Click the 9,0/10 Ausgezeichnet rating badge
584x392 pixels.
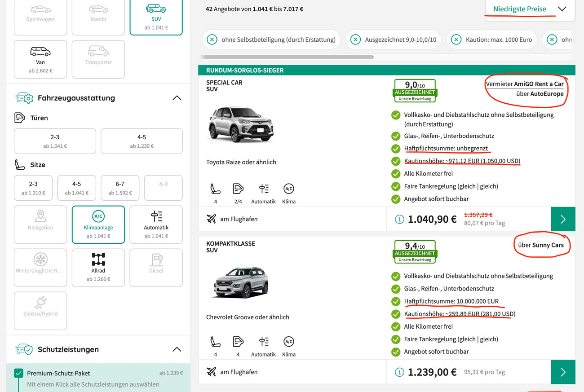pyautogui.click(x=415, y=91)
